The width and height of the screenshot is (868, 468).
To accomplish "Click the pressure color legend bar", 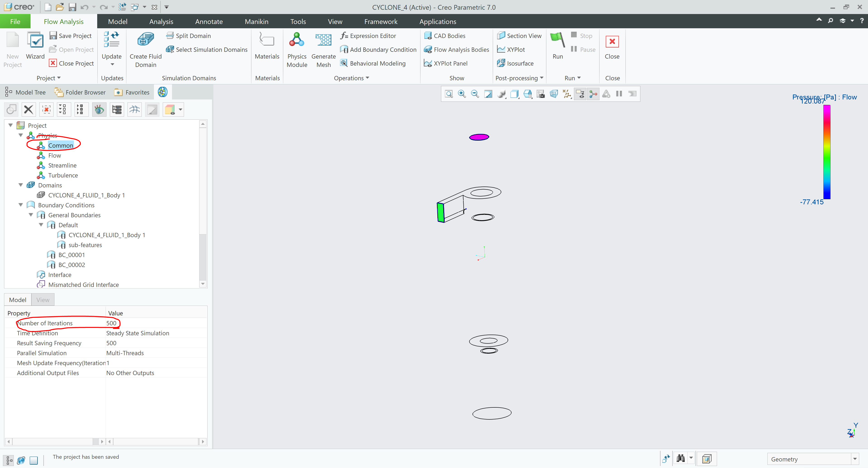I will [827, 152].
